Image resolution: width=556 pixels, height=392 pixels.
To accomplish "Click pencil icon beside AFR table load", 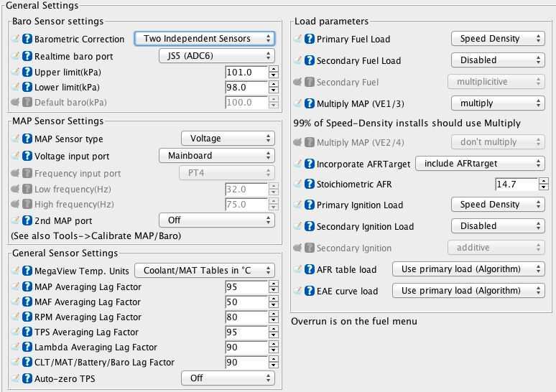I will (x=300, y=270).
